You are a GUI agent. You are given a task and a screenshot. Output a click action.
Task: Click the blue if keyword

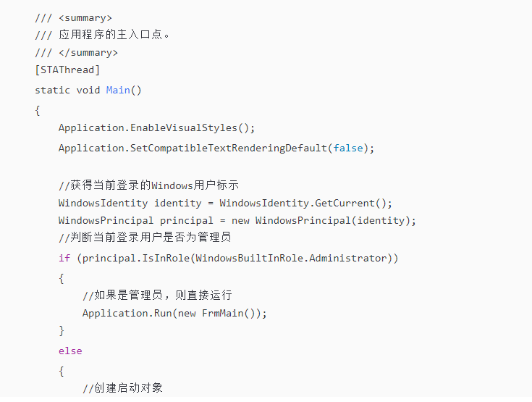(x=64, y=258)
